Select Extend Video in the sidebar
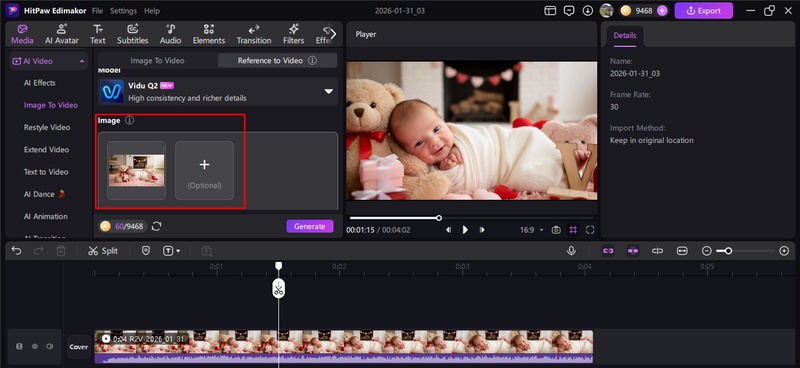800x368 pixels. click(46, 150)
